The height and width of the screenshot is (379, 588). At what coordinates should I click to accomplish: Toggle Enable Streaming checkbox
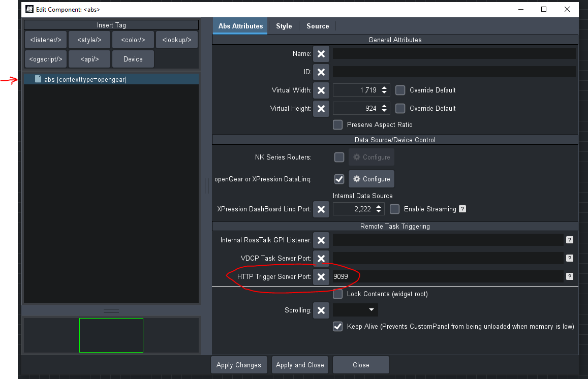coord(394,209)
